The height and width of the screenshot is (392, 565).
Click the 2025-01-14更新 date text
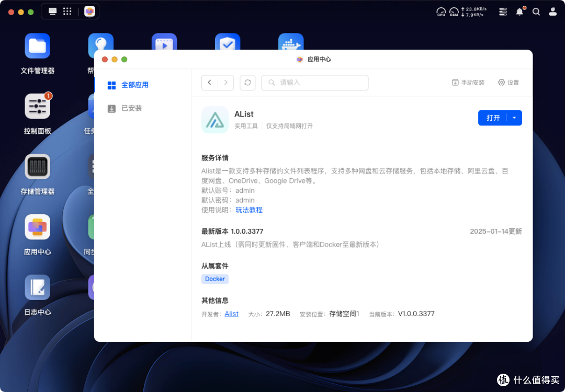coord(496,232)
